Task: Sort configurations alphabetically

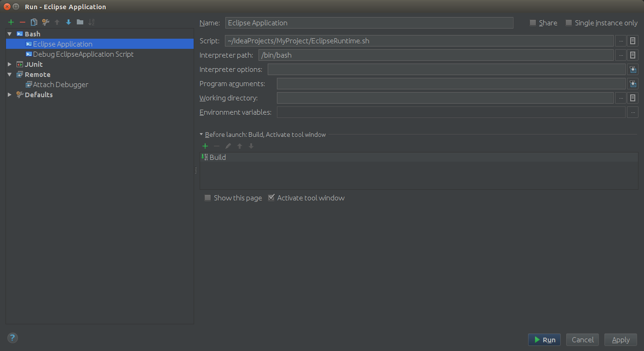Action: point(92,22)
